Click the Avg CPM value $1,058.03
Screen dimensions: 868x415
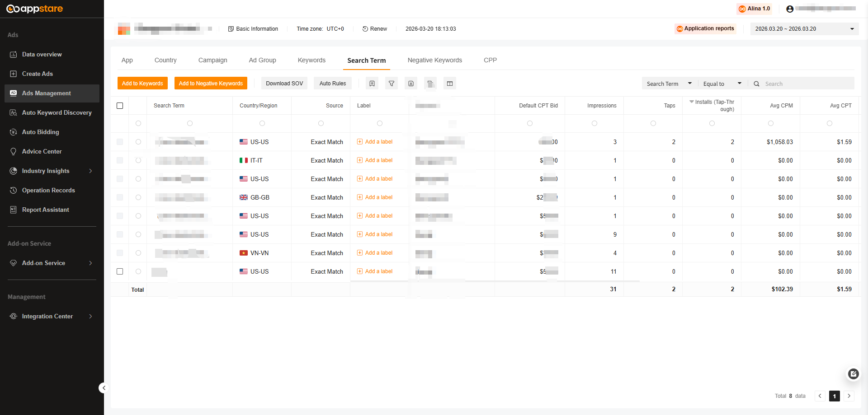click(780, 142)
